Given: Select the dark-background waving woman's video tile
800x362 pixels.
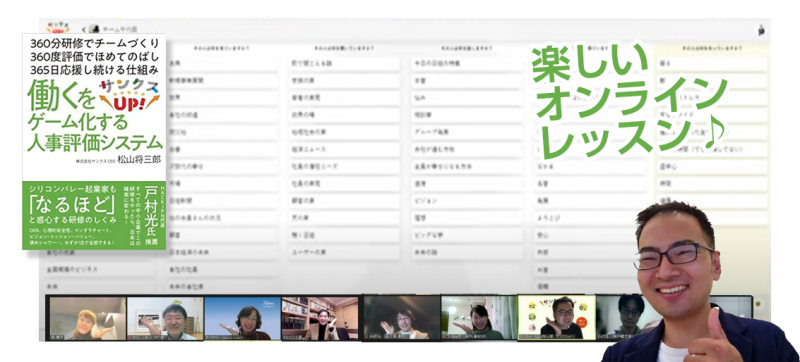Looking at the screenshot, I should pos(401,318).
